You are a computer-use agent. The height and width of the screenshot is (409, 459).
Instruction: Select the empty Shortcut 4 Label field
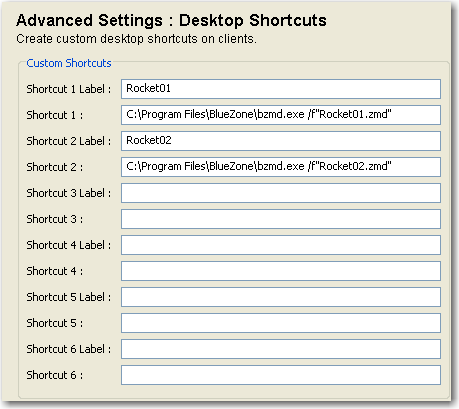click(x=281, y=245)
